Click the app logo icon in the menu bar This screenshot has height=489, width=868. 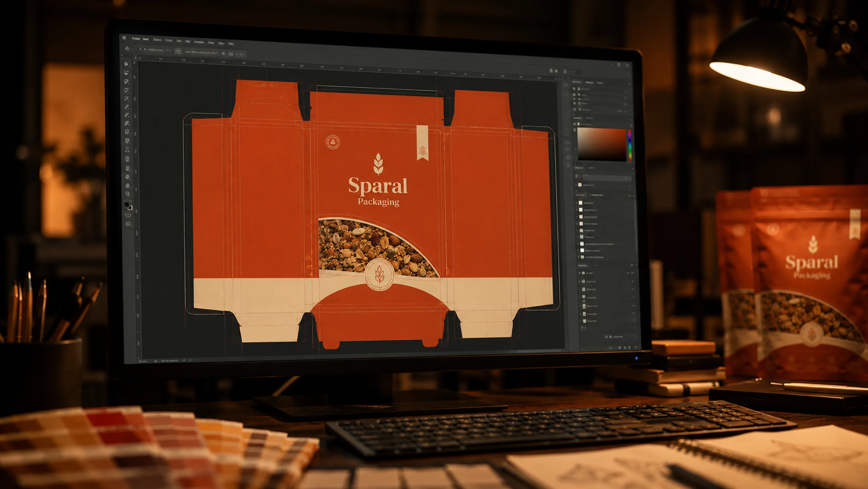[124, 38]
